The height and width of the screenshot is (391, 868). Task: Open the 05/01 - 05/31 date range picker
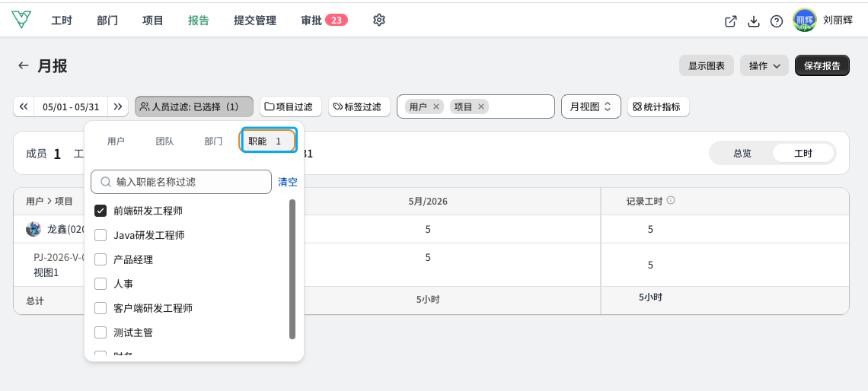(71, 106)
